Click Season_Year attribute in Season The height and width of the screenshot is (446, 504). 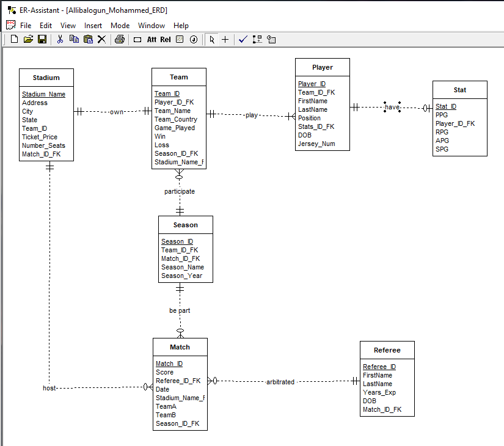(x=181, y=276)
